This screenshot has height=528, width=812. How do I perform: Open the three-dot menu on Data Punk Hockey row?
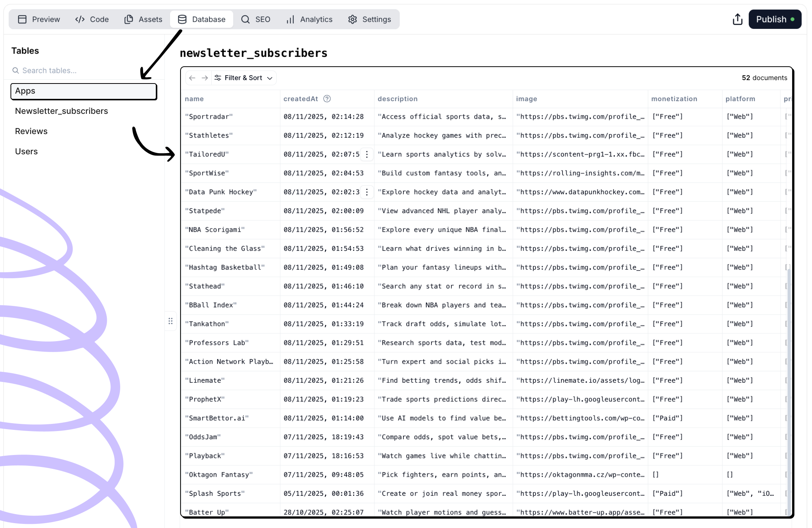(367, 192)
